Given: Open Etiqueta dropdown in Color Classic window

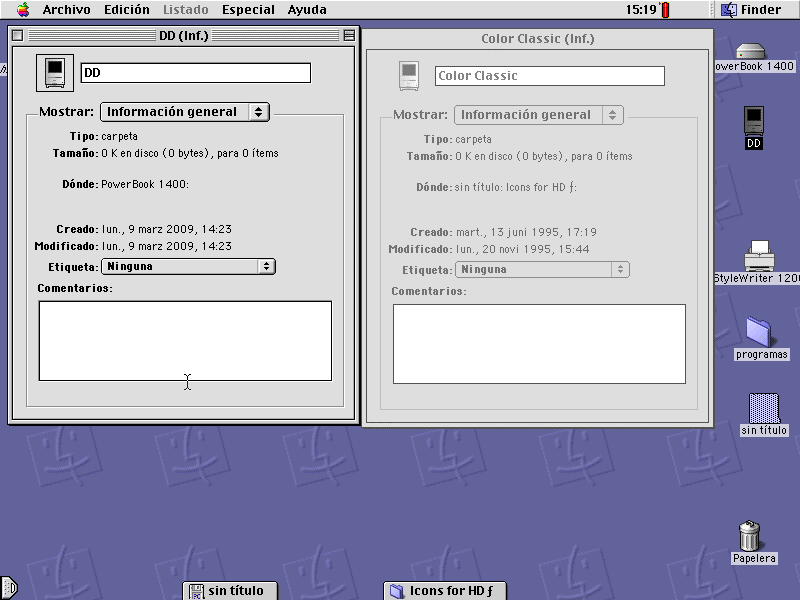Looking at the screenshot, I should point(542,269).
